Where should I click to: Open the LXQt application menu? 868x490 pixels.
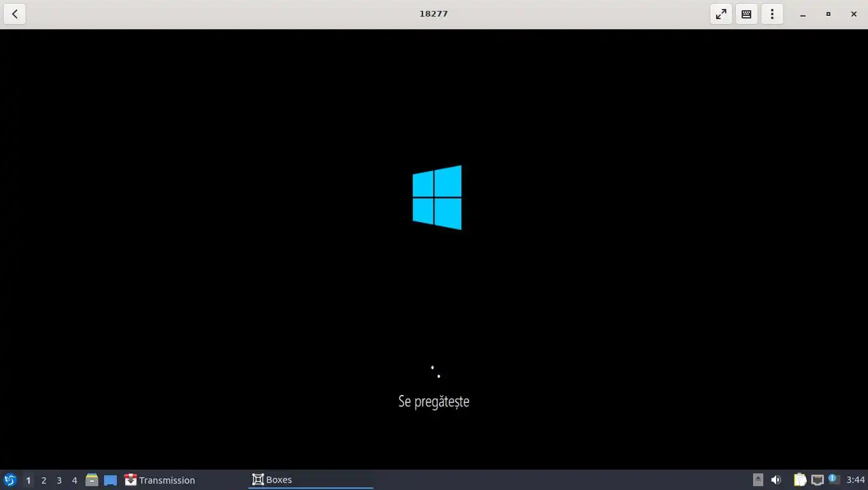point(10,480)
